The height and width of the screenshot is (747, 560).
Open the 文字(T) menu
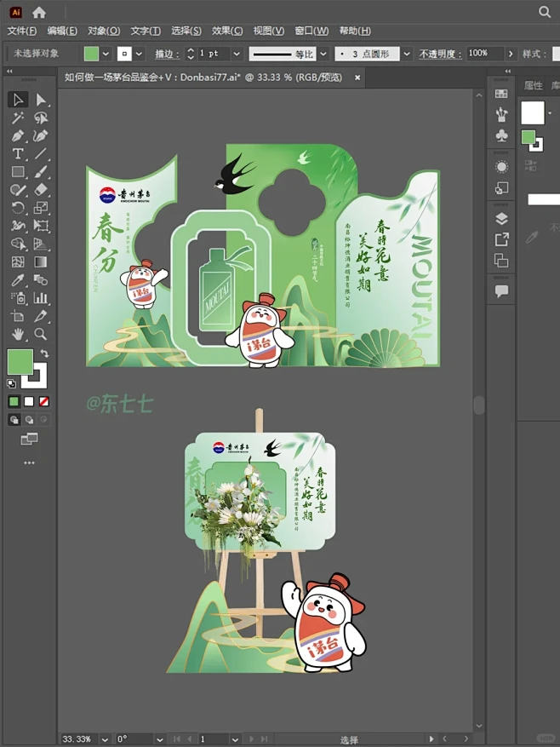coord(146,31)
